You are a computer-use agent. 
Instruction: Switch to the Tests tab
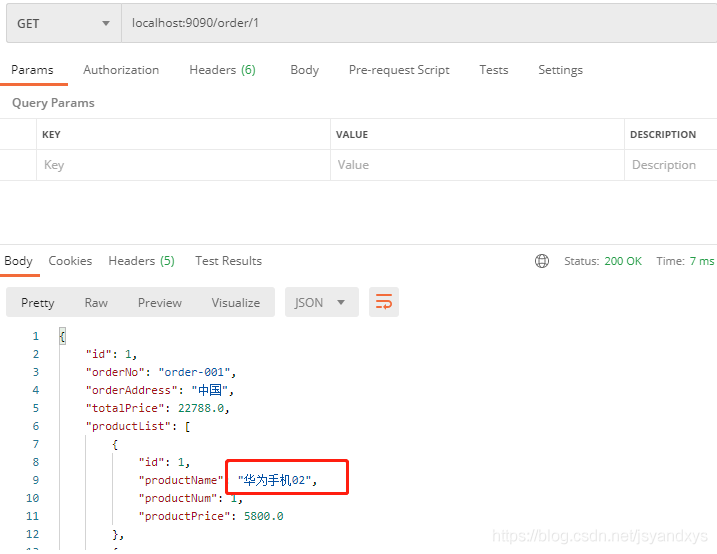(x=494, y=70)
